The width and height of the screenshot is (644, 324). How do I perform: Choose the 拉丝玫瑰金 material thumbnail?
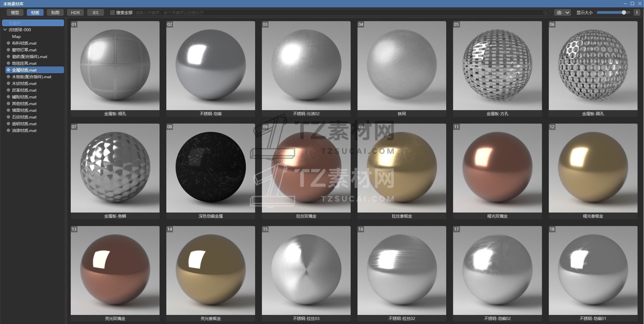(306, 168)
